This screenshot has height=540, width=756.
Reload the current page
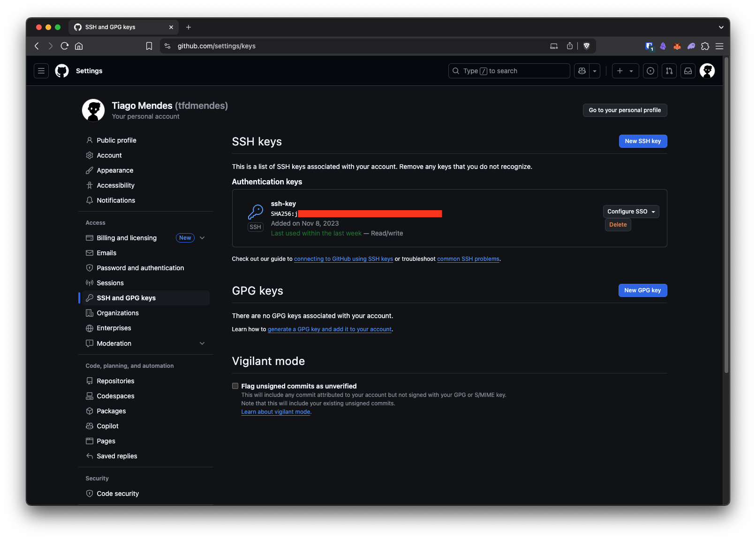click(x=65, y=46)
